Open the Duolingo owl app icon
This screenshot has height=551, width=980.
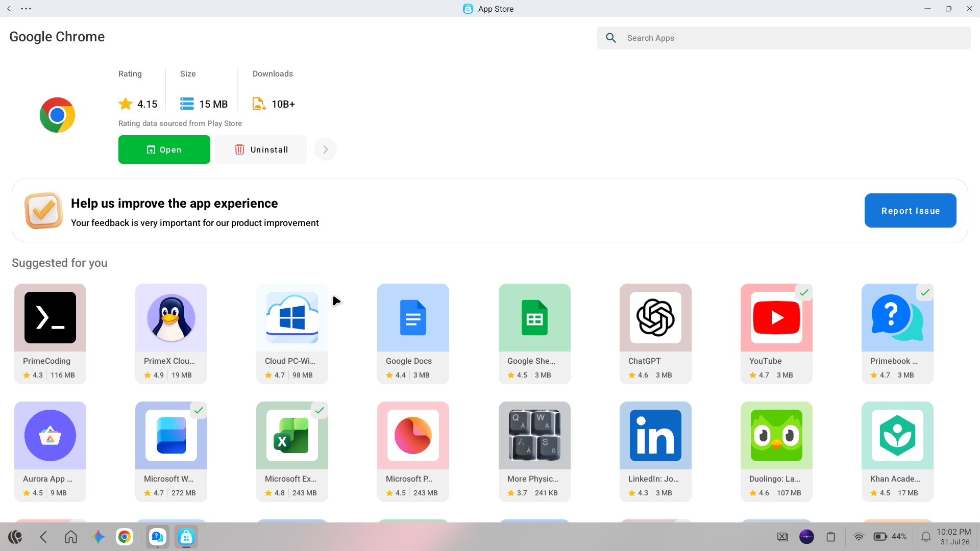click(x=776, y=435)
